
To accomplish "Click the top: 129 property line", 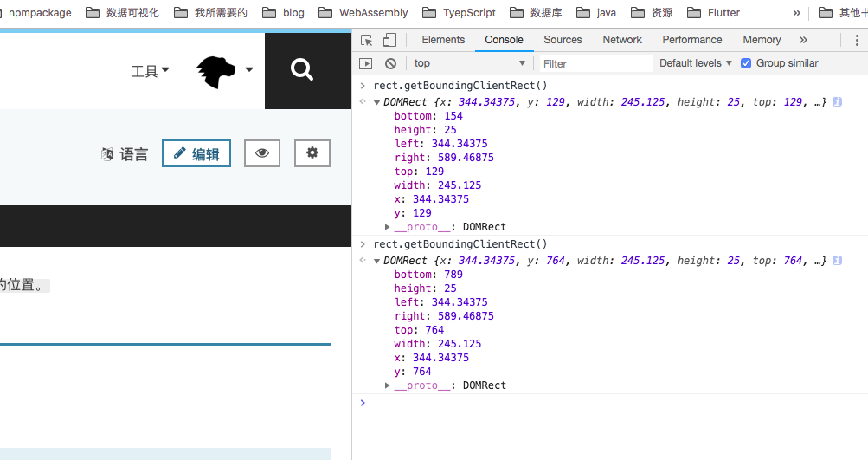I will (419, 172).
